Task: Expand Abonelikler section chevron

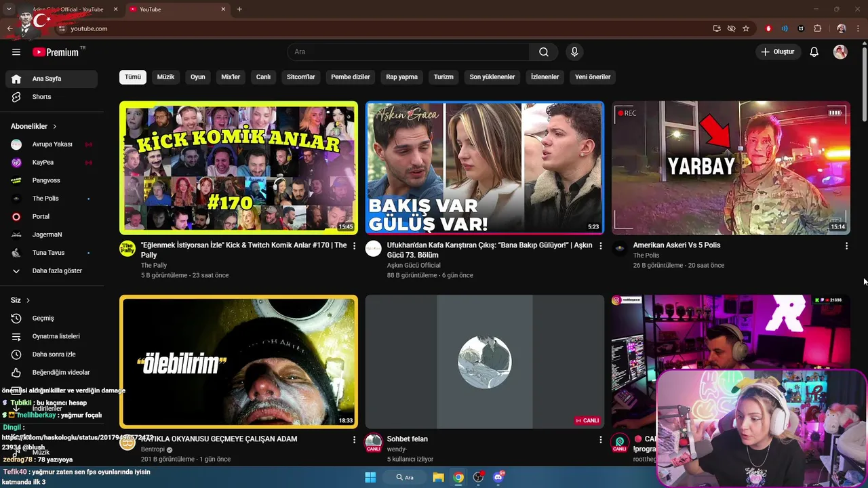Action: [x=55, y=127]
